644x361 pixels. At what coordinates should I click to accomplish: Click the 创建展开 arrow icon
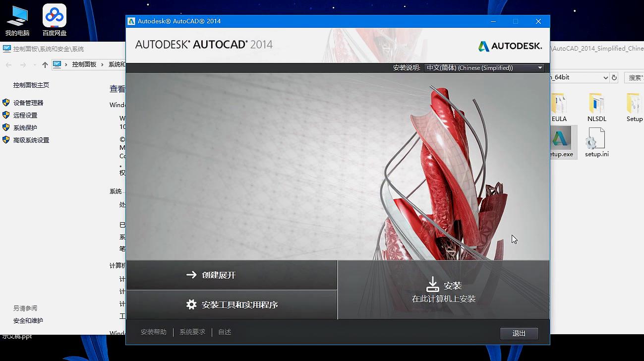point(191,275)
